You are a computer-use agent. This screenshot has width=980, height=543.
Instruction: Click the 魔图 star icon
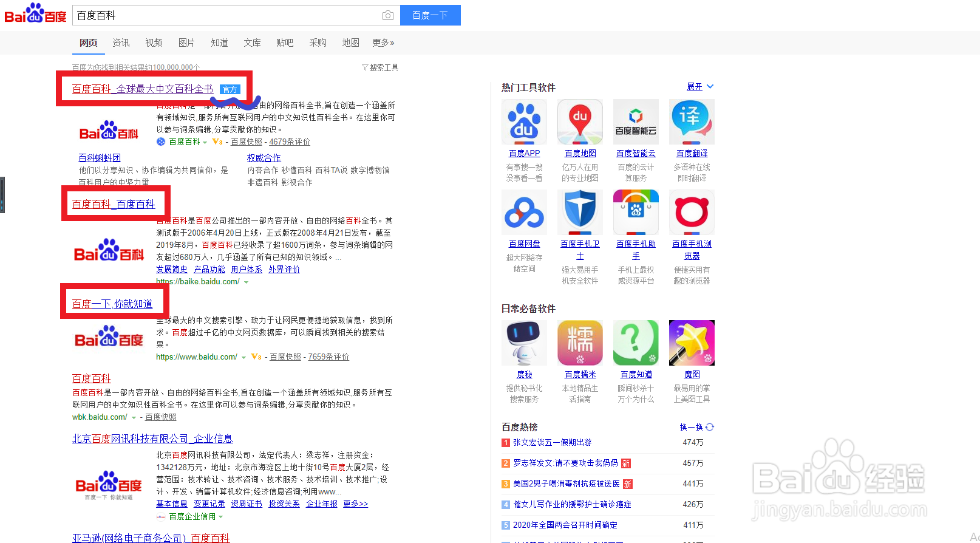692,343
